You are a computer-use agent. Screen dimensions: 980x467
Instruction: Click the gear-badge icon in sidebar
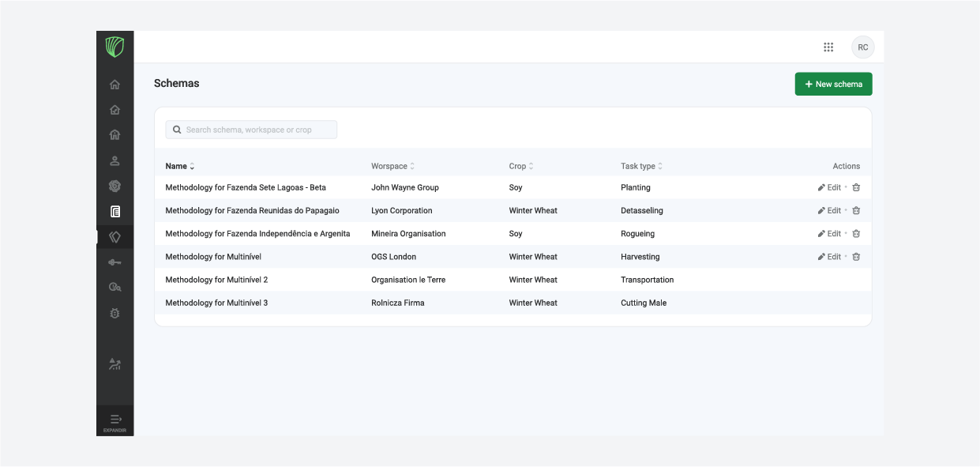[x=115, y=186]
